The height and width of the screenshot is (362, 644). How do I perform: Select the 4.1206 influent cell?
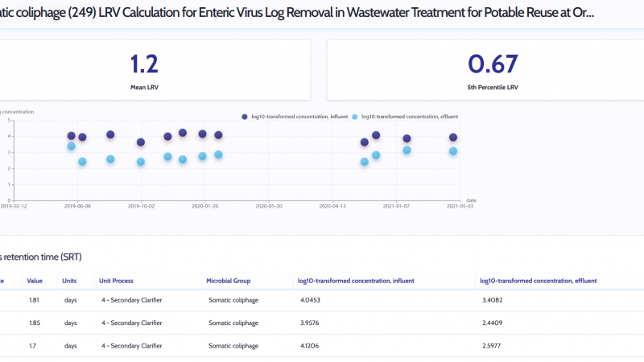[x=309, y=346]
